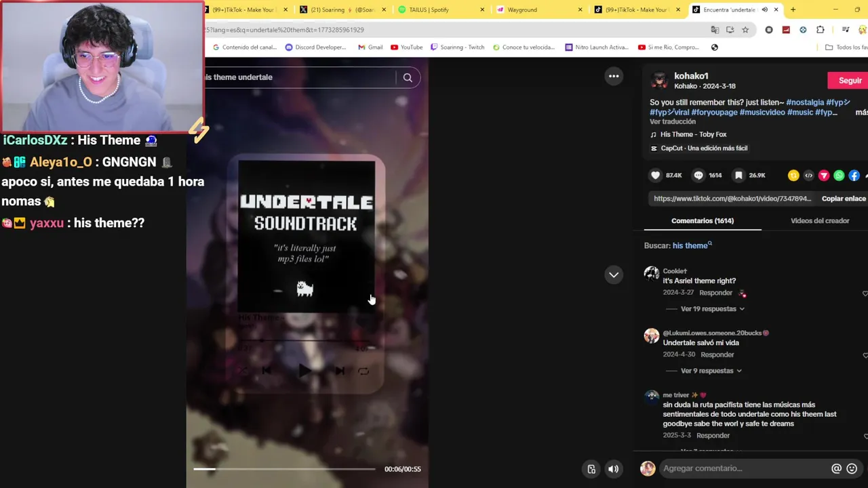Click the 'Ver traducción' link
This screenshot has height=488, width=868.
(673, 122)
